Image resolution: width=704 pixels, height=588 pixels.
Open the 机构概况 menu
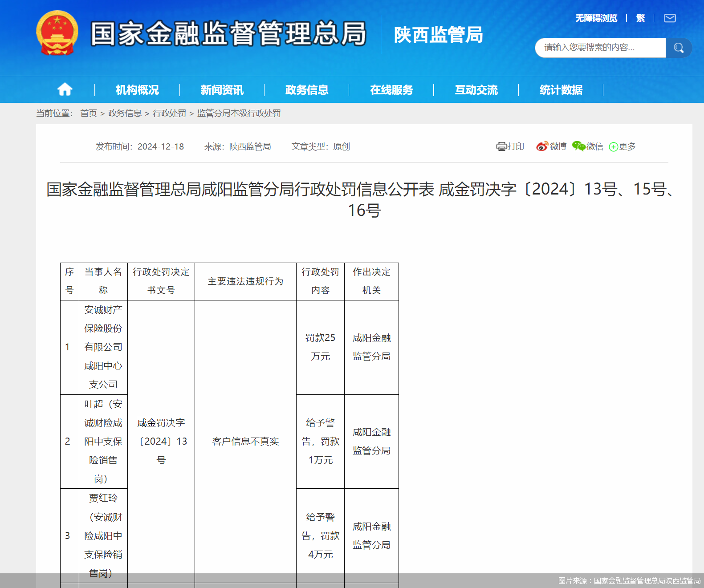pos(137,90)
